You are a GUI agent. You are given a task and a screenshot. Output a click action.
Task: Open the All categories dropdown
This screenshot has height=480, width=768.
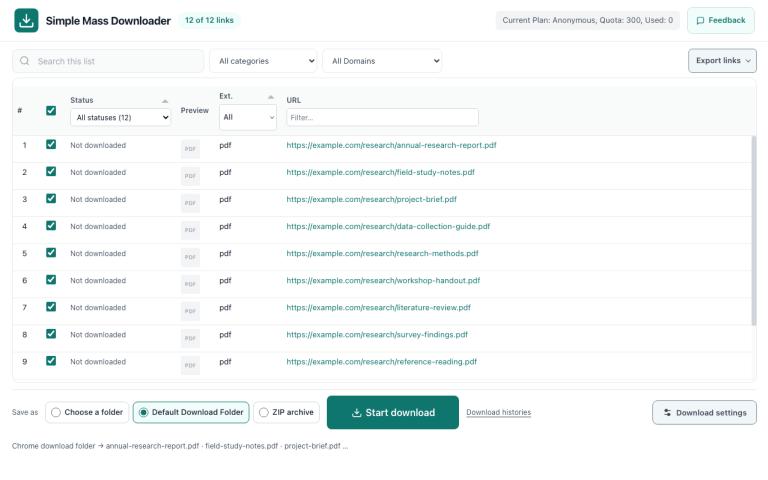click(x=264, y=61)
